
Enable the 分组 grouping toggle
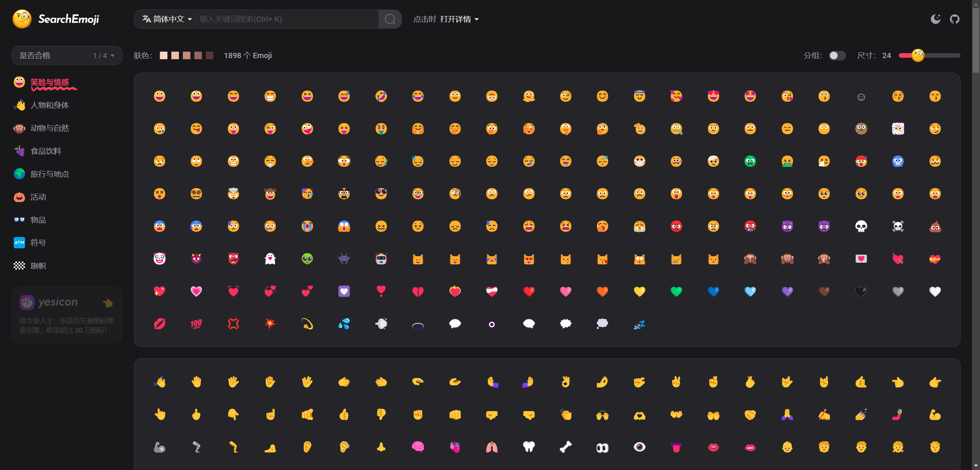tap(838, 55)
